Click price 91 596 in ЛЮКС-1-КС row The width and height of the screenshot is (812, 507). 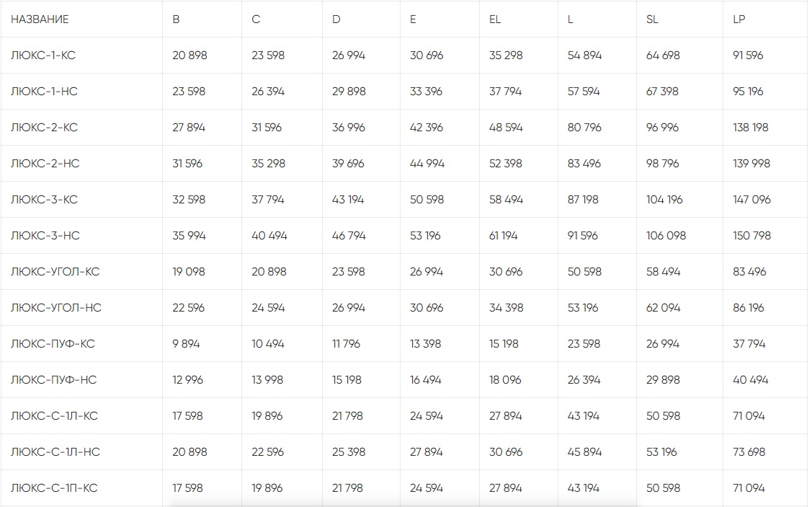748,56
